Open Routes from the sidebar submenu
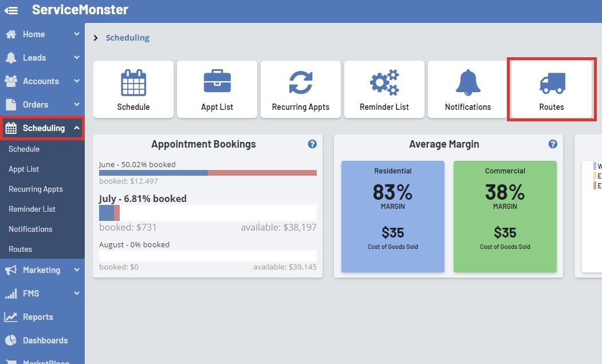602x364 pixels. tap(21, 249)
